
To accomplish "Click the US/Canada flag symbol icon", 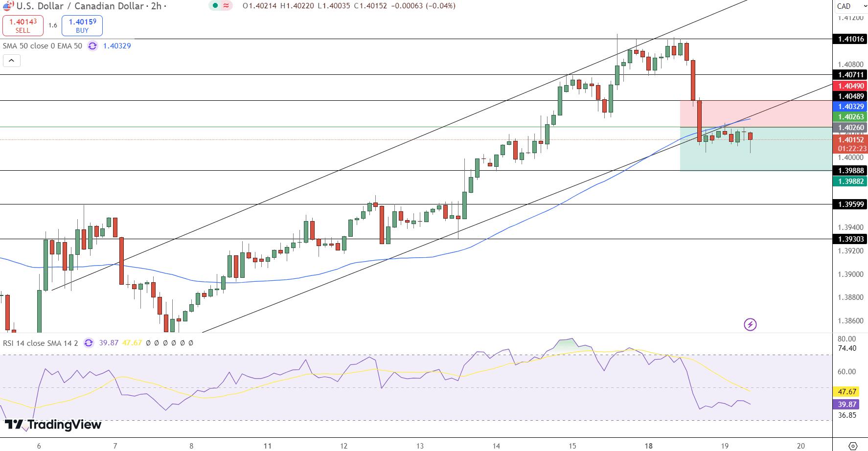I will point(8,6).
